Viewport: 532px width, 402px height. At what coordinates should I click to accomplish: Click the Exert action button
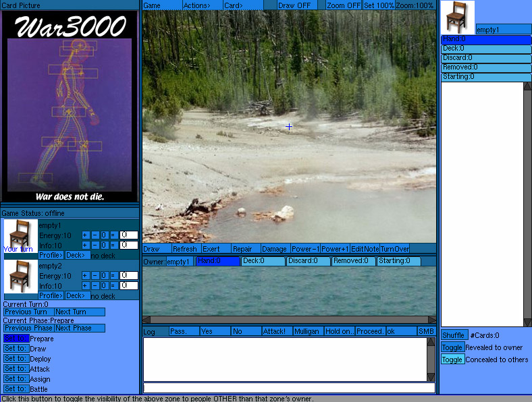pos(216,249)
